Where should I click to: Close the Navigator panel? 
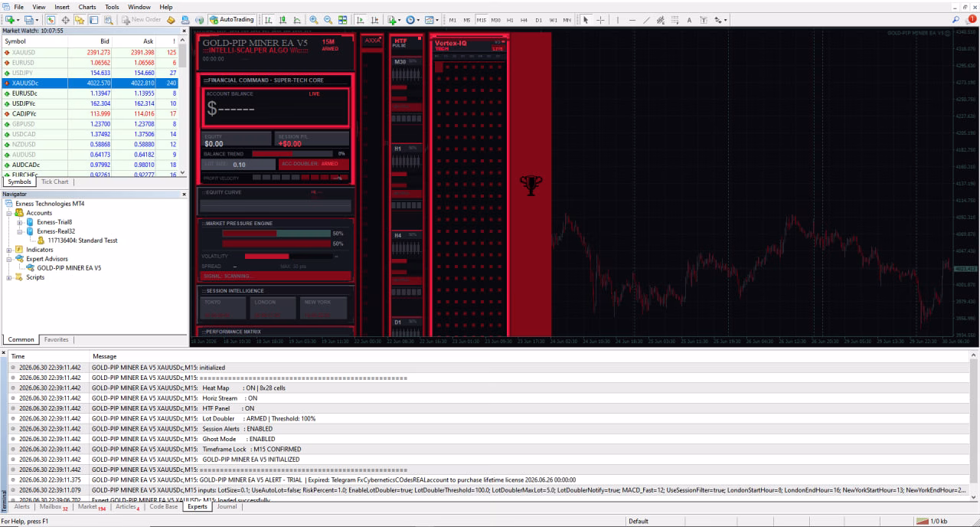[x=184, y=195]
